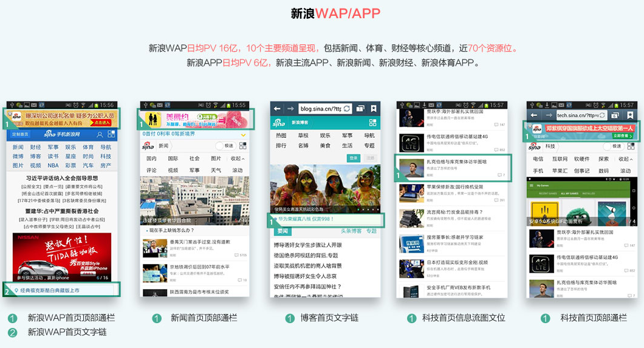Click the 登录 button on the blog page
The height and width of the screenshot is (348, 644).
[354, 158]
